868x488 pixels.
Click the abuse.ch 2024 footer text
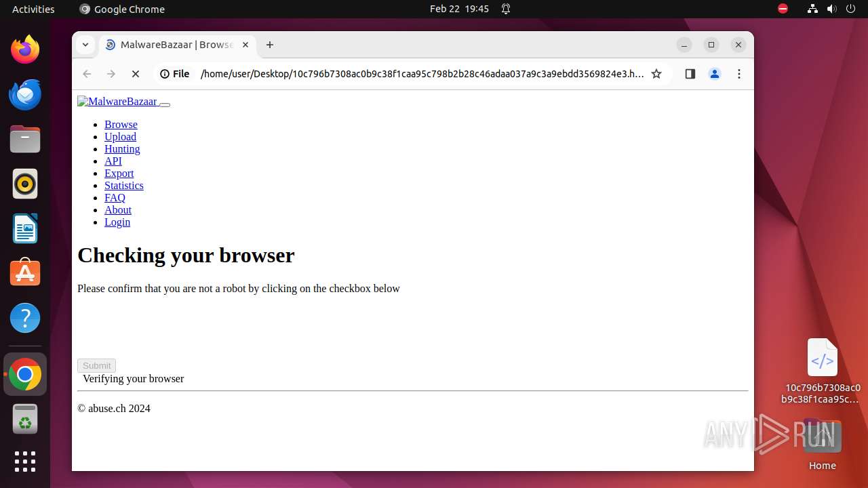pyautogui.click(x=114, y=409)
